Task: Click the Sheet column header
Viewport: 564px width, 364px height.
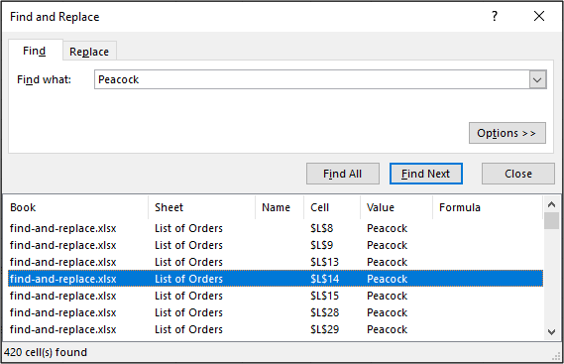Action: click(x=202, y=208)
